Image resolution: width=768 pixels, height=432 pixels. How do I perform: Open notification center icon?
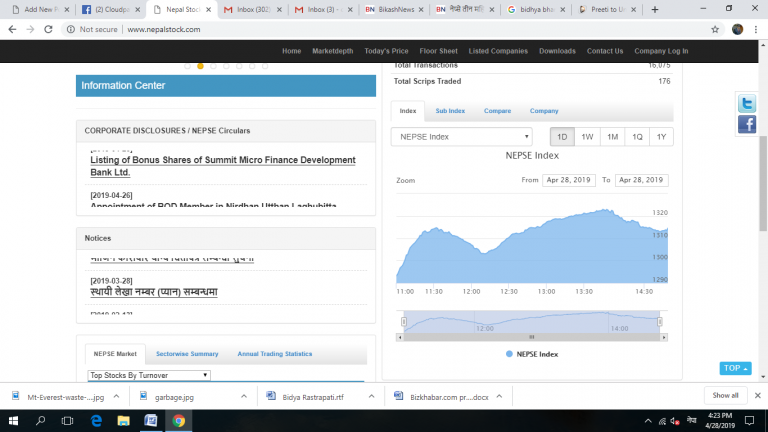coord(749,421)
